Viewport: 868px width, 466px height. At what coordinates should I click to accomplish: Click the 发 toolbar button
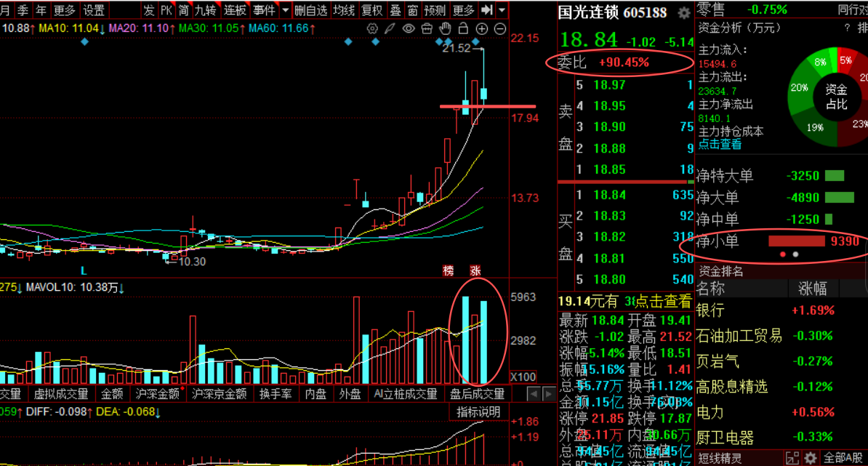click(149, 10)
